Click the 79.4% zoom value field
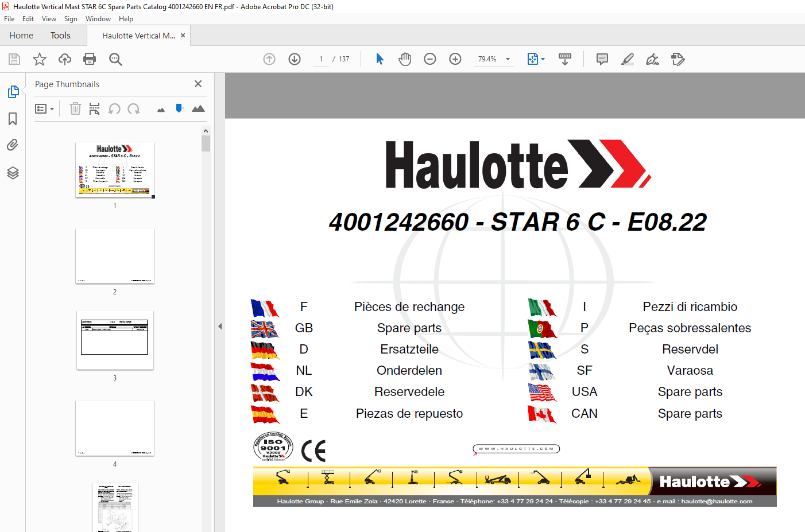The image size is (805, 532). pos(487,59)
